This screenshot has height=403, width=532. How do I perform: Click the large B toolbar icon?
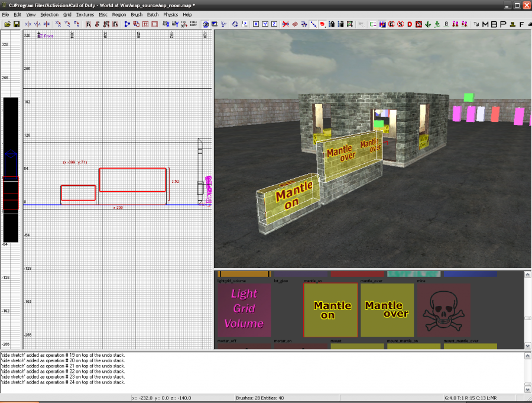(494, 24)
